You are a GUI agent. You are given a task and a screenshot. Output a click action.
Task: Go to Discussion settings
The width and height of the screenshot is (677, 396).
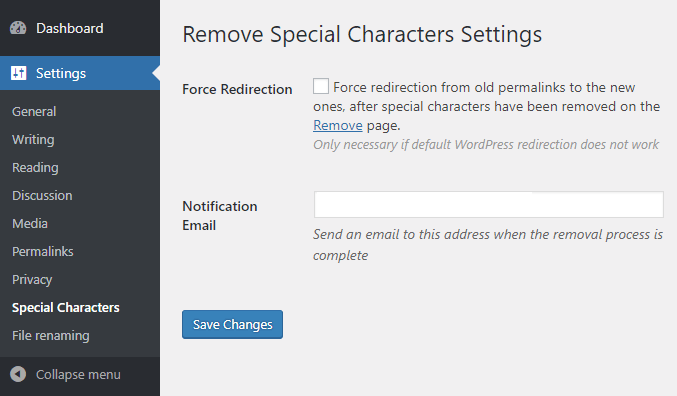pos(42,196)
